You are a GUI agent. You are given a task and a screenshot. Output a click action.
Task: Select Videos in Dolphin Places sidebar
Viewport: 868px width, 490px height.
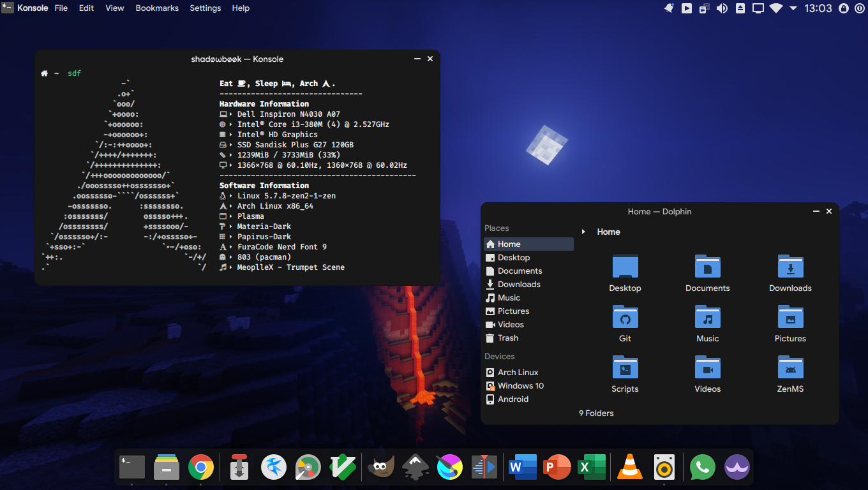(x=528, y=324)
